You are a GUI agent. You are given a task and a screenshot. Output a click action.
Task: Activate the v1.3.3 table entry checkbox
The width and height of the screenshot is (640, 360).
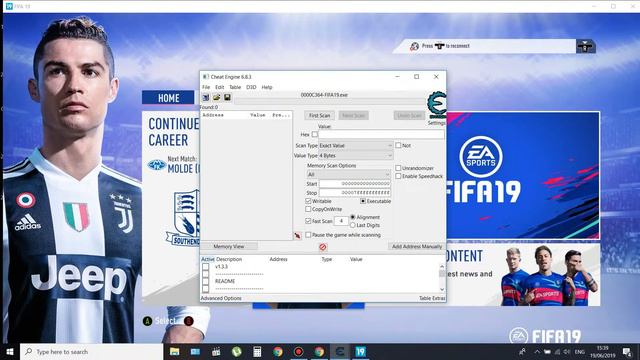(x=206, y=267)
